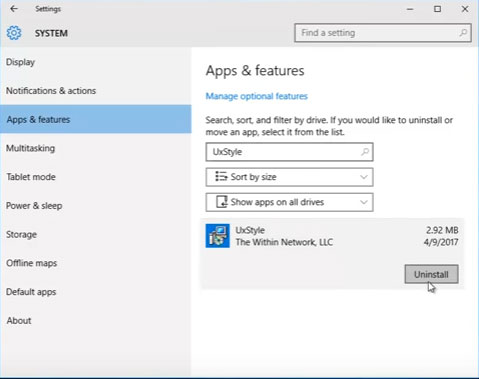The height and width of the screenshot is (379, 479).
Task: Select UxStyle app name text
Action: tap(250, 230)
